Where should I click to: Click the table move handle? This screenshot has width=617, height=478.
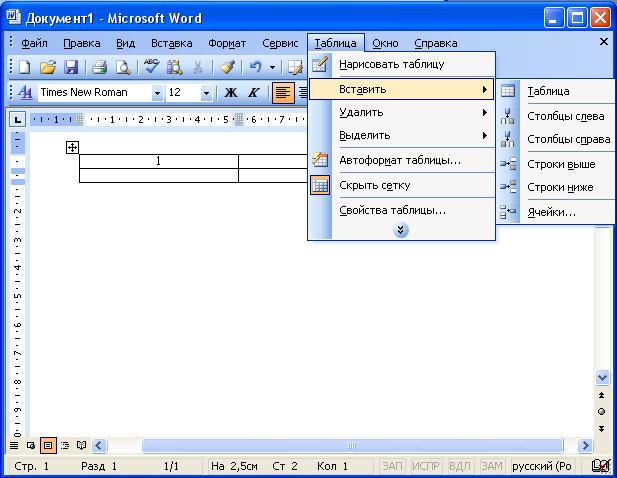pos(72,148)
